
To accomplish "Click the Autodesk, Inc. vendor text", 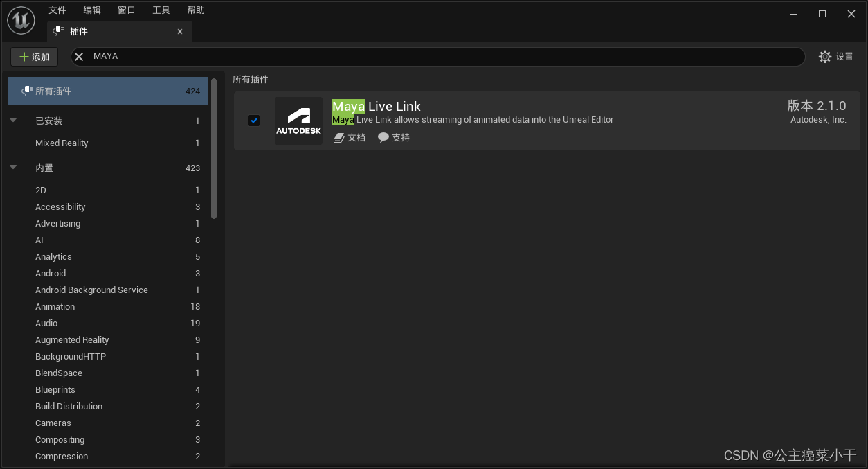I will point(818,120).
